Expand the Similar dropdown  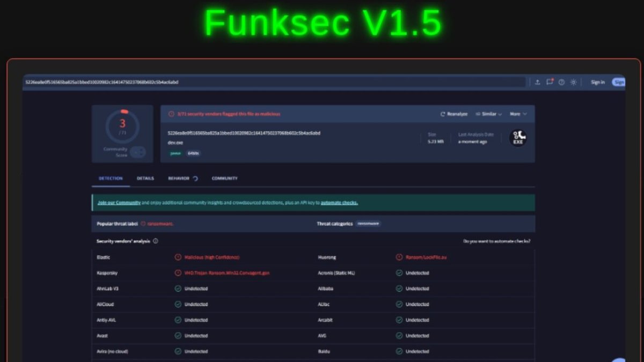click(488, 114)
